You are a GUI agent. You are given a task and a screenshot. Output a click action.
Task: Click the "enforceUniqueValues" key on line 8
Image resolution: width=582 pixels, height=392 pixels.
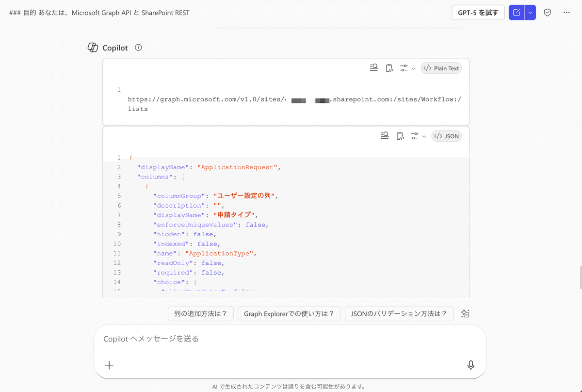point(195,225)
